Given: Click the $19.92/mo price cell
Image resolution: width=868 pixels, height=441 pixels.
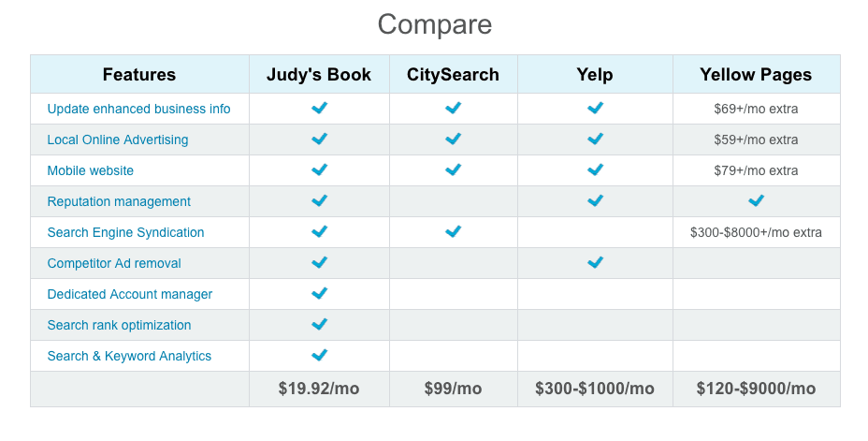Looking at the screenshot, I should 319,389.
